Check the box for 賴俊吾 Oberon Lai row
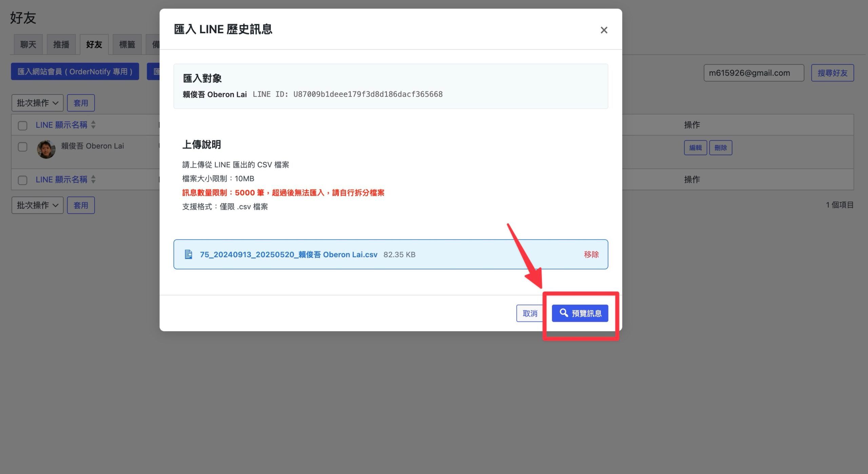The height and width of the screenshot is (474, 868). 22,147
